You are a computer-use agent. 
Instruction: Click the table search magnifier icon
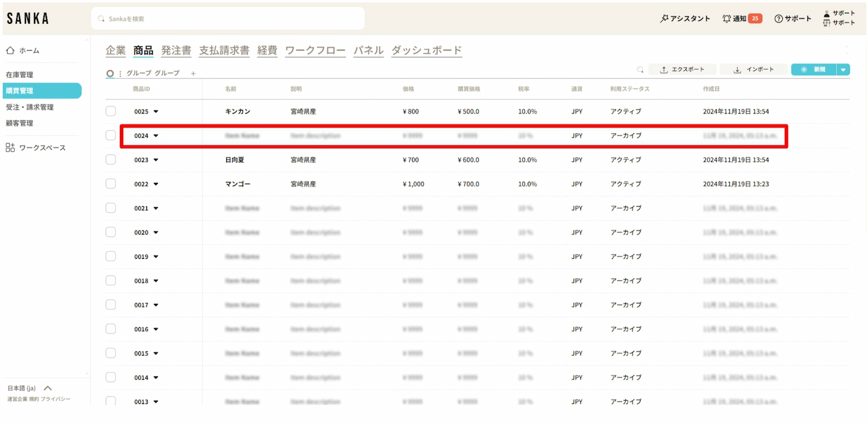pyautogui.click(x=640, y=69)
